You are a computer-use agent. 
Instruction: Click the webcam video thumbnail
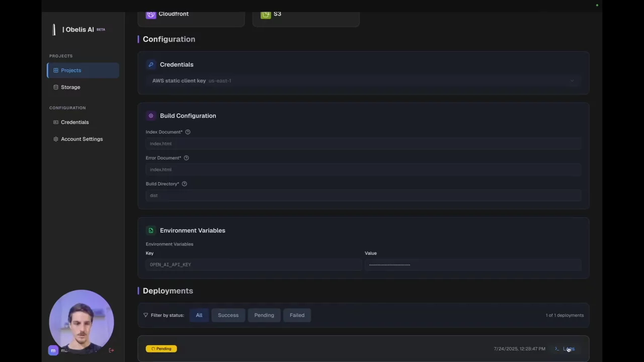[82, 322]
